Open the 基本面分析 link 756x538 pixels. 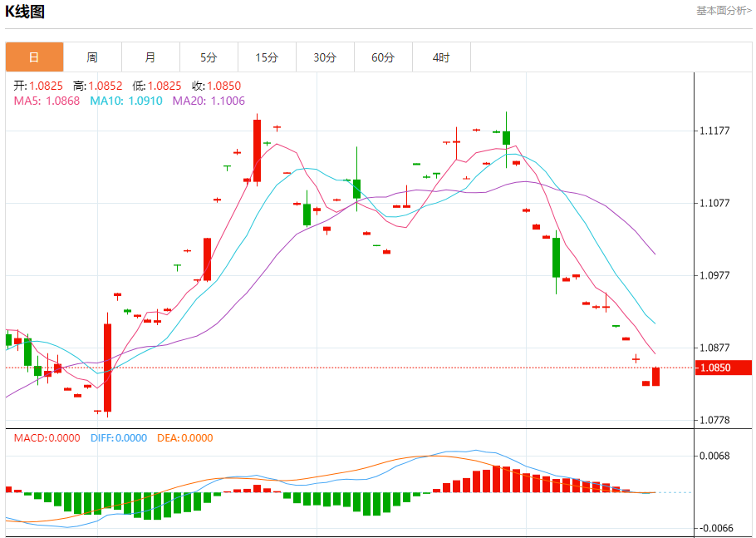(x=724, y=11)
